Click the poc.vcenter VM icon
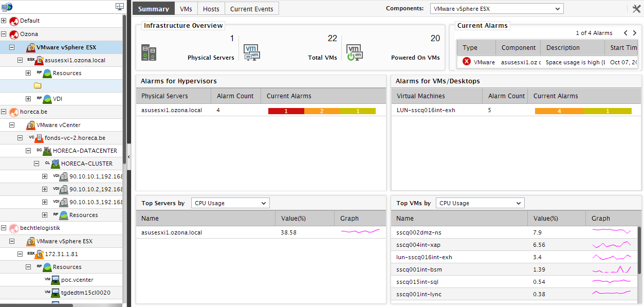 (x=56, y=280)
